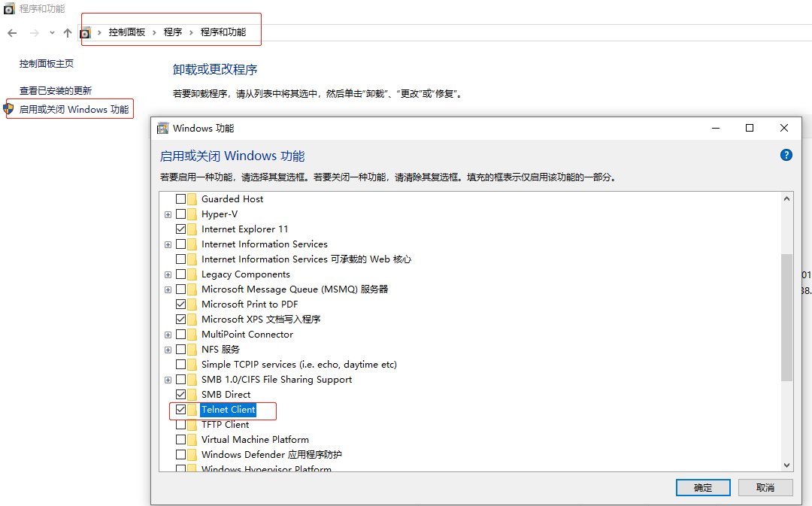Click the control panel icon in address bar
Viewport: 812px width, 506px height.
tap(86, 32)
